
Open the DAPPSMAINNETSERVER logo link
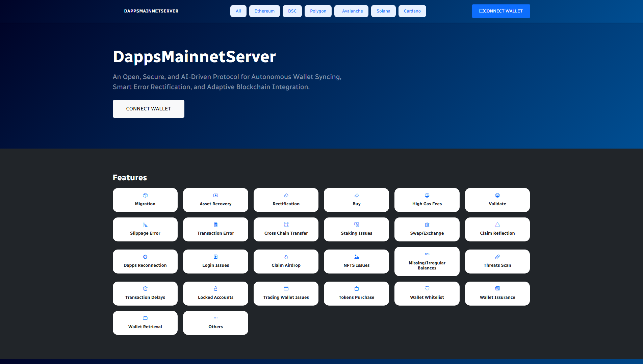[x=151, y=11]
